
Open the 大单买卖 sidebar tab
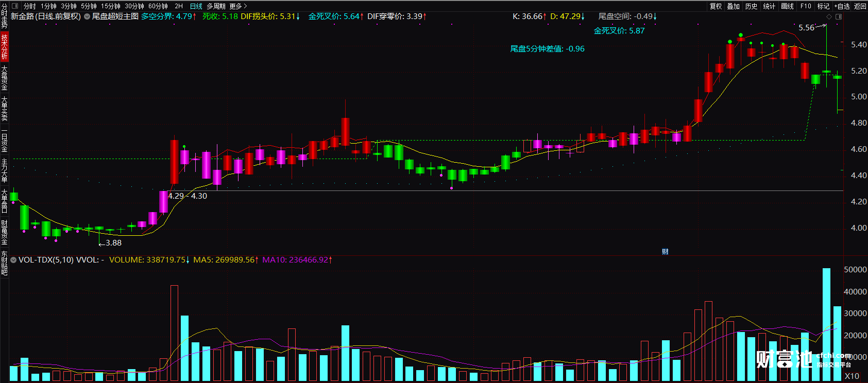click(x=4, y=108)
